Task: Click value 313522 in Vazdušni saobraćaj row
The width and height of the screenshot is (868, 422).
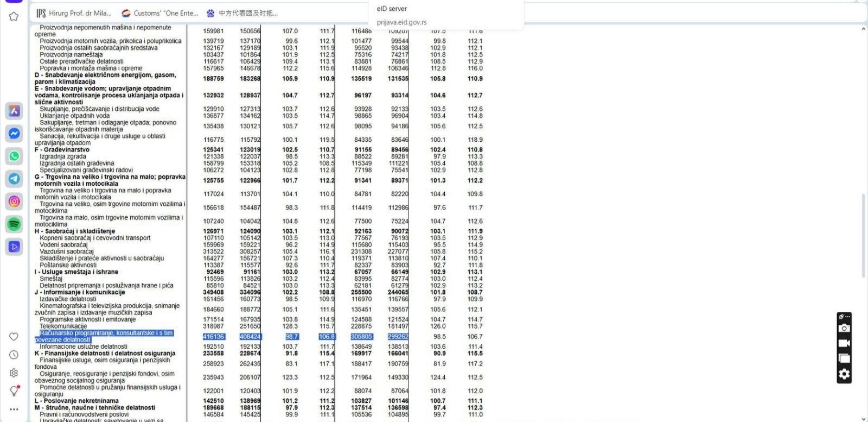Action: [x=213, y=251]
